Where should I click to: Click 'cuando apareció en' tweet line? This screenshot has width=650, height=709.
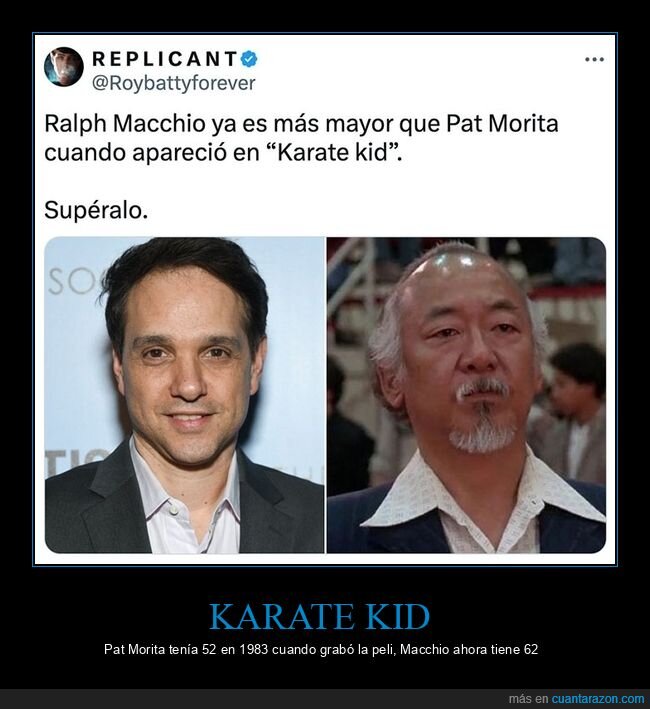point(154,153)
